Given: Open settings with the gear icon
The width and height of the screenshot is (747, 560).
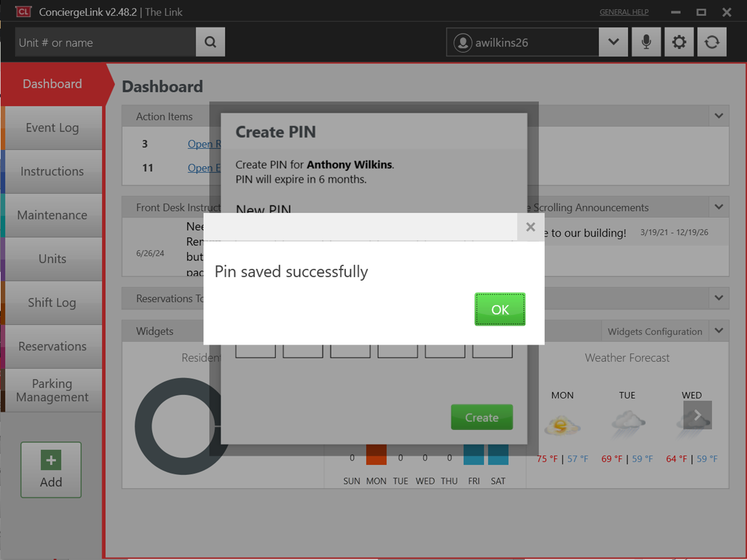Looking at the screenshot, I should tap(679, 42).
